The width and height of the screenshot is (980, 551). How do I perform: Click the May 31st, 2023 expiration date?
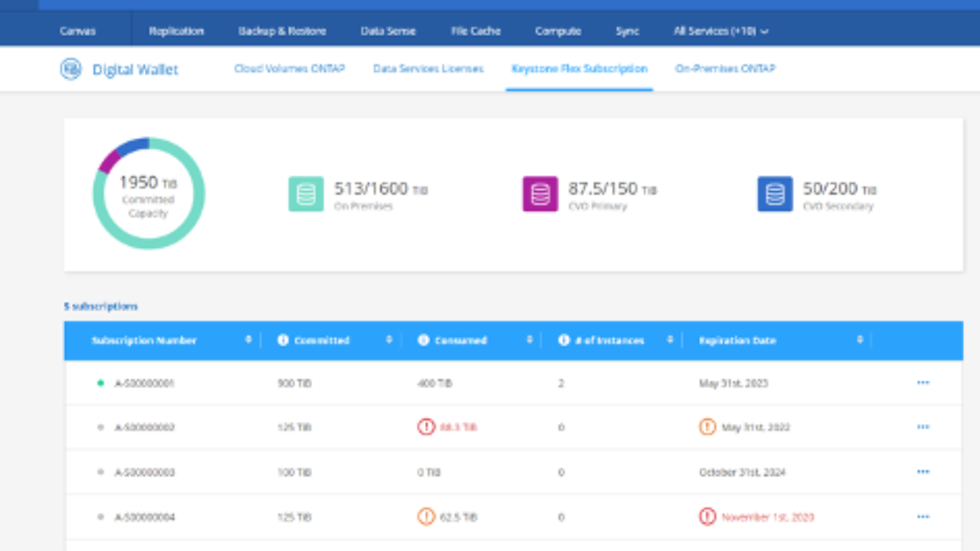click(733, 383)
